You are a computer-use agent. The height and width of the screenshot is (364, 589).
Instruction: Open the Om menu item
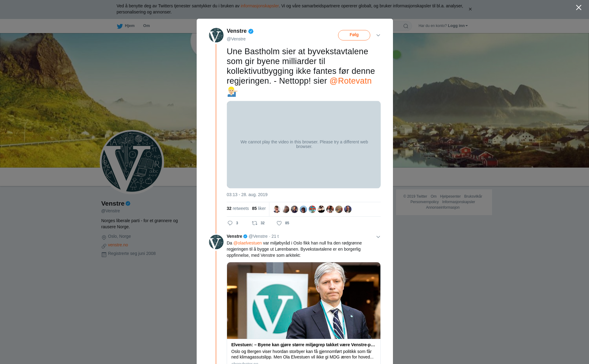tap(146, 26)
